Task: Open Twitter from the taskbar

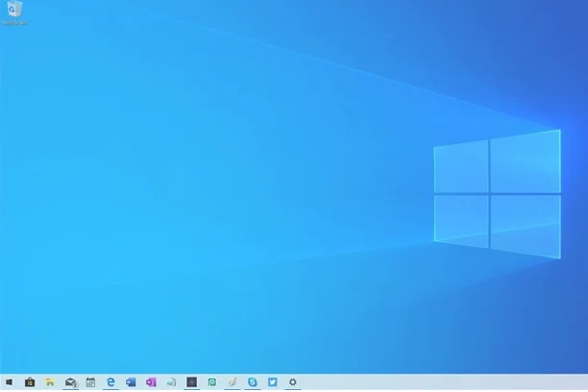Action: [272, 381]
